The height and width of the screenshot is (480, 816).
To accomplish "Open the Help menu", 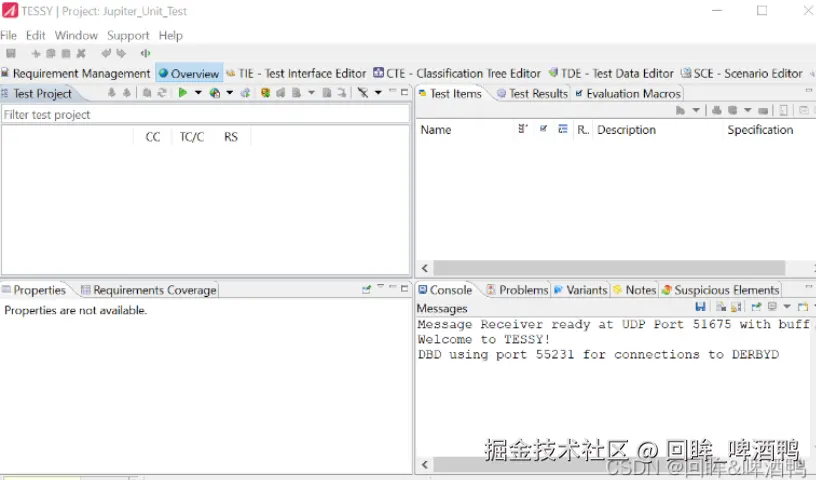I will 171,35.
